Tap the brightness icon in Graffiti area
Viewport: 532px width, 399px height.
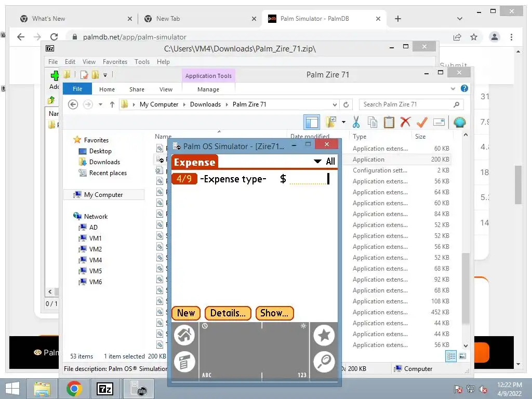tap(303, 326)
